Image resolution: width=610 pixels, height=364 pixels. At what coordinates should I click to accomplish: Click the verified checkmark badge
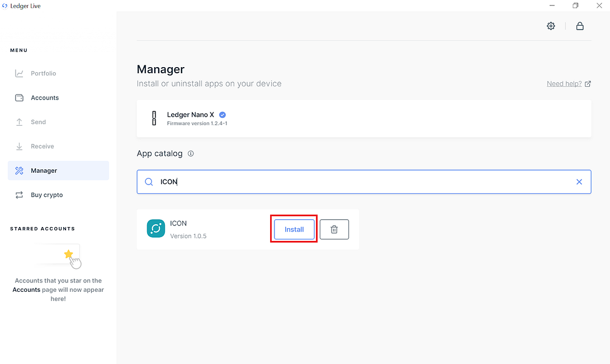(x=223, y=115)
